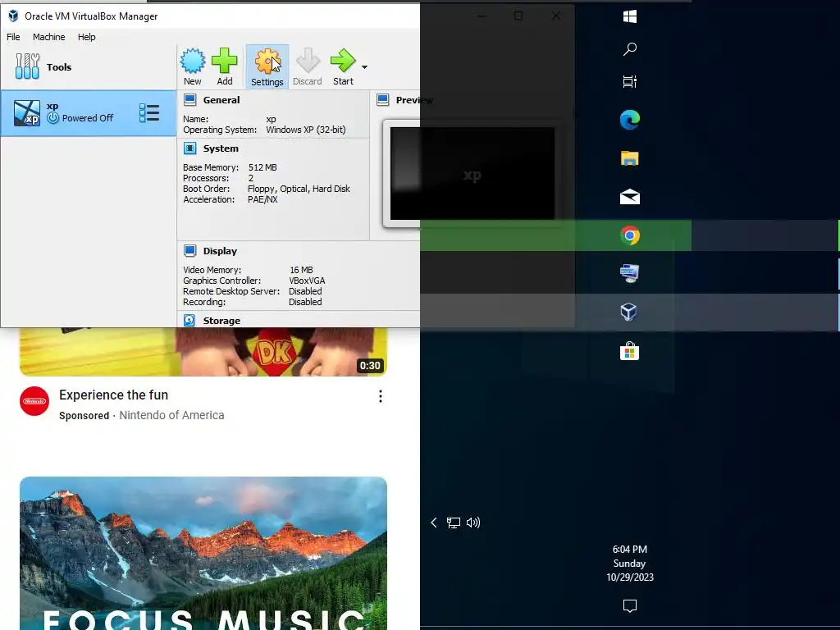Image resolution: width=840 pixels, height=630 pixels.
Task: Click the network tray icon
Action: [453, 523]
